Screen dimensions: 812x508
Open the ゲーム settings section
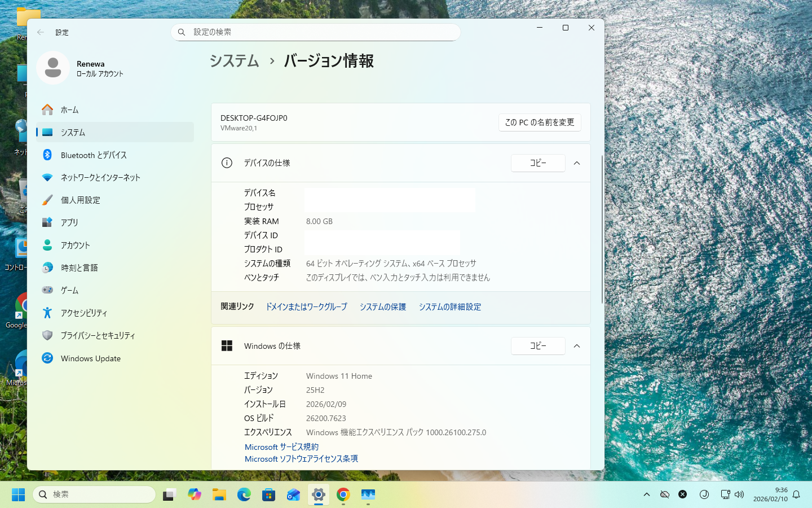69,290
